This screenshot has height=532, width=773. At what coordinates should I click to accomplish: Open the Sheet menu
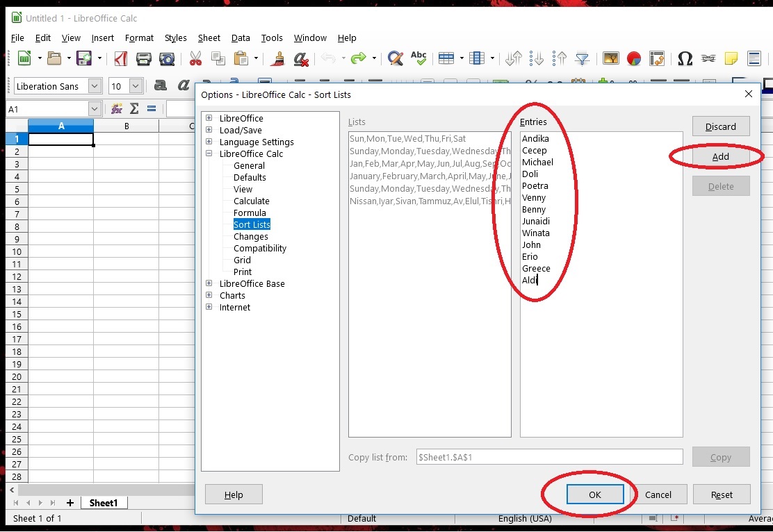[209, 38]
